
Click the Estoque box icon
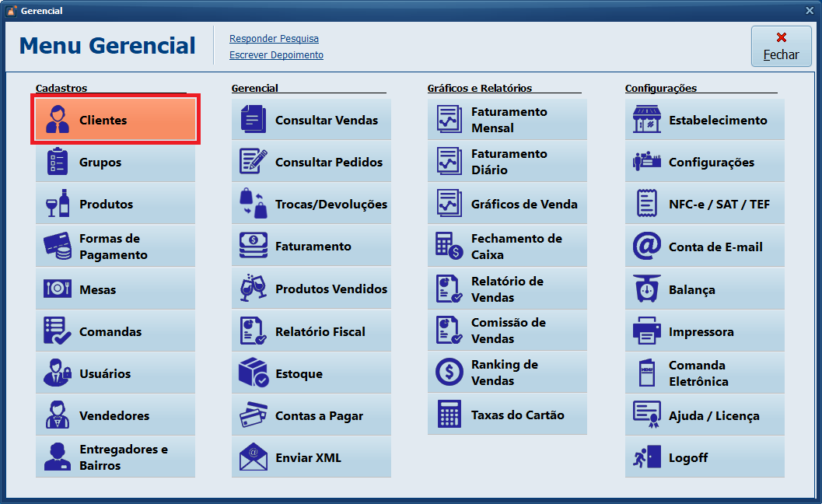point(254,373)
